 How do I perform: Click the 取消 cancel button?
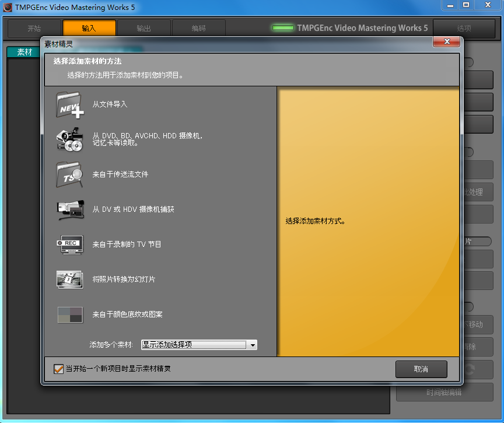[421, 369]
